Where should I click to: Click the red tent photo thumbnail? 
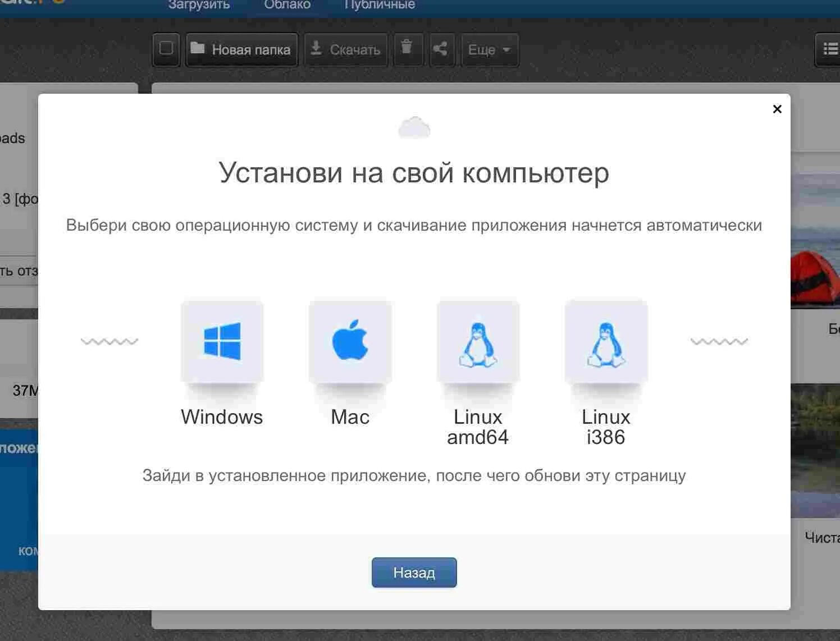[815, 240]
